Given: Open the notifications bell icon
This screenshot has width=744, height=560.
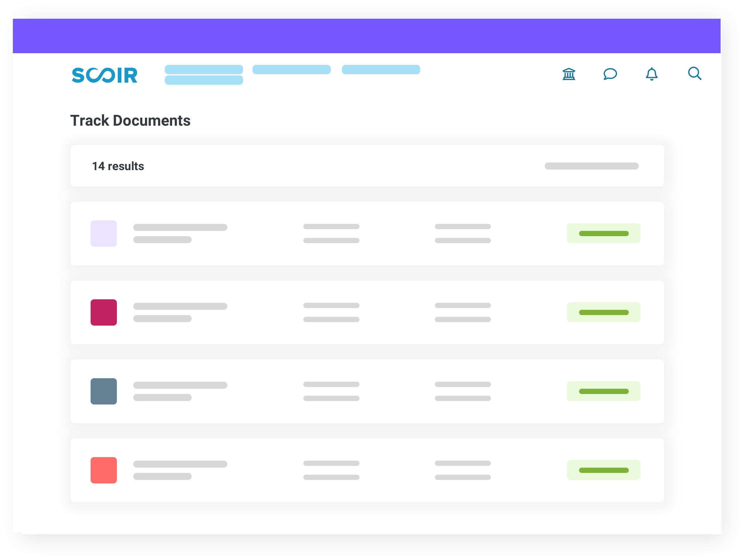Looking at the screenshot, I should (x=651, y=74).
